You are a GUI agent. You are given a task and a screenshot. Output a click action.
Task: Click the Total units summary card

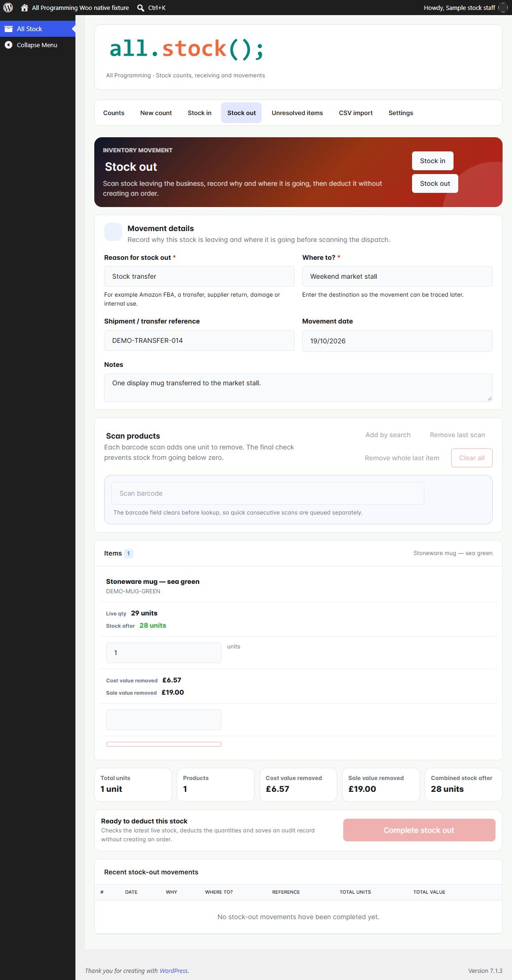coord(133,785)
